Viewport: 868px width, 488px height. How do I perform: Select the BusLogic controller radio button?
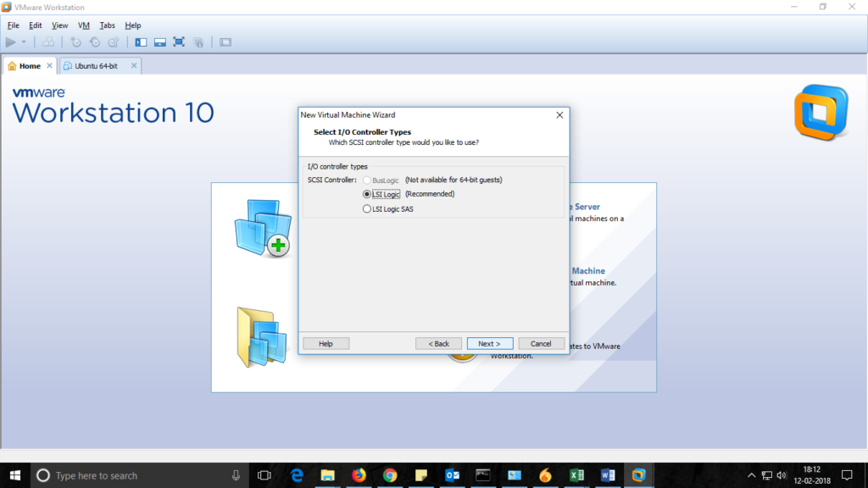click(367, 180)
